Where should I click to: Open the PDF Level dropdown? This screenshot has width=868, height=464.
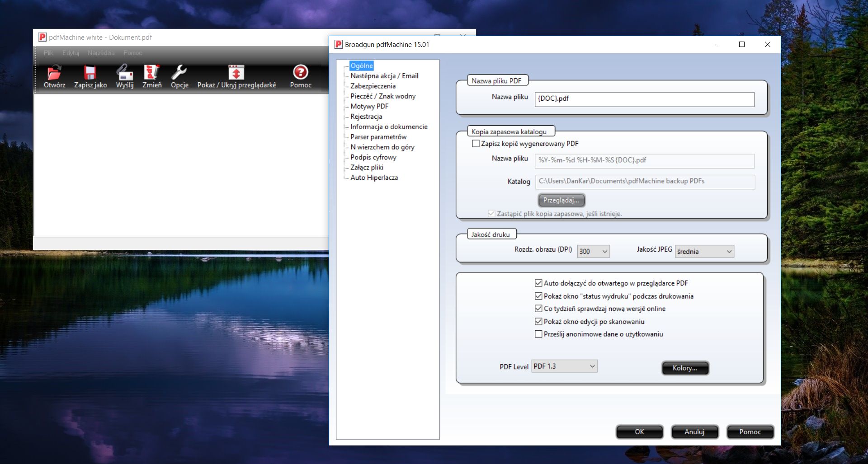pos(564,366)
